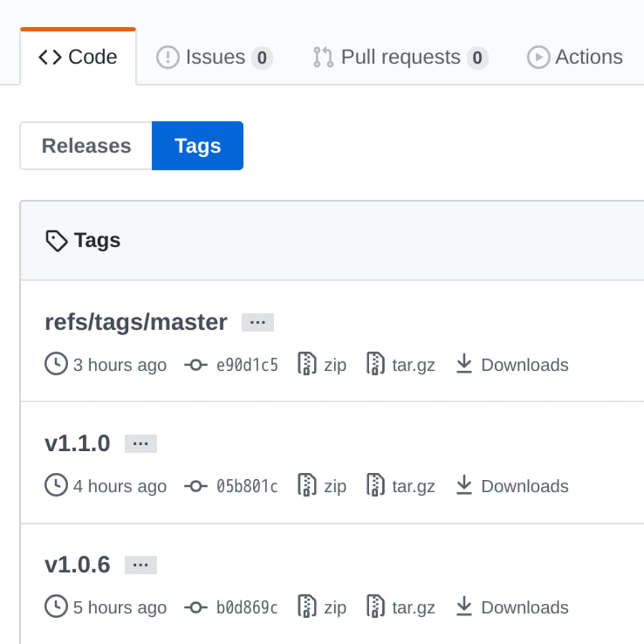This screenshot has width=644, height=644.
Task: Expand ellipsis details for v1.0.6
Action: pyautogui.click(x=141, y=565)
